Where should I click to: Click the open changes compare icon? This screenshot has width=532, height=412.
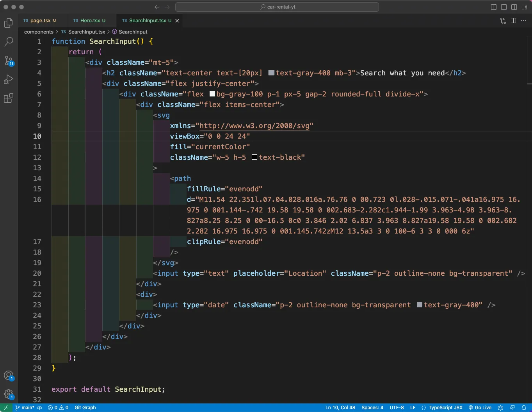(x=503, y=21)
